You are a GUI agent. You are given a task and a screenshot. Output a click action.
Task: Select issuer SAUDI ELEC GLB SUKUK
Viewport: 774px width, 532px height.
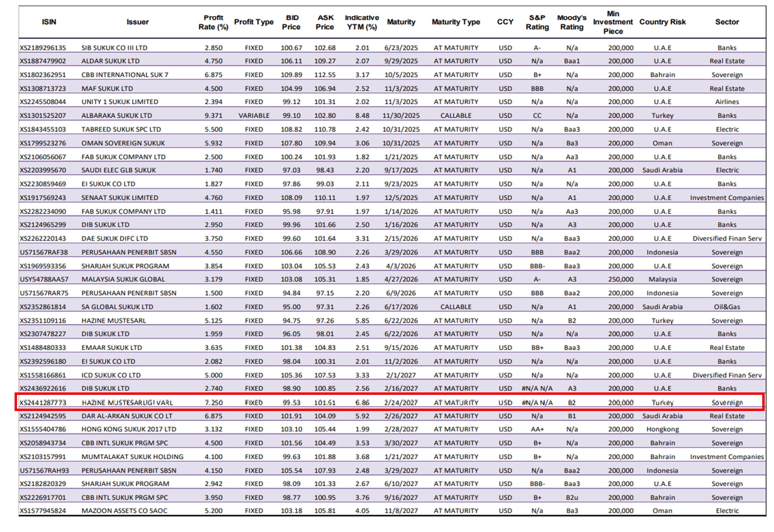(x=119, y=170)
